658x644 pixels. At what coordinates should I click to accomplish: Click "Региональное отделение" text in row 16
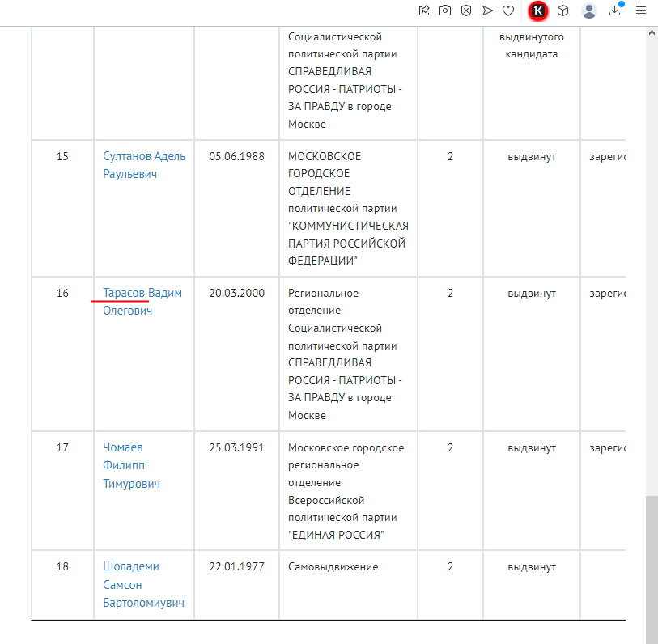[x=323, y=302]
